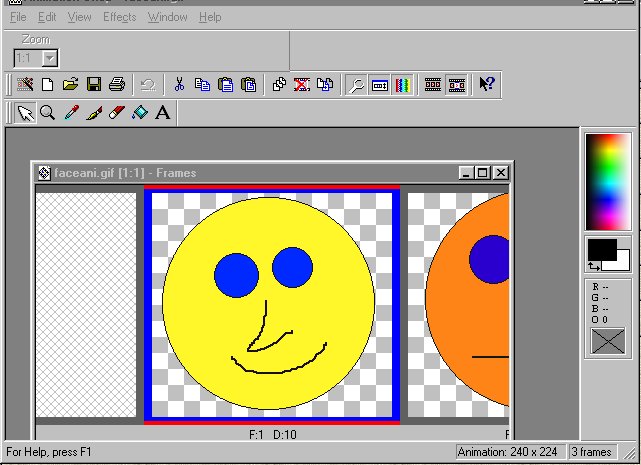The image size is (641, 465).
Task: Click the white background color swatch
Action: (x=623, y=262)
